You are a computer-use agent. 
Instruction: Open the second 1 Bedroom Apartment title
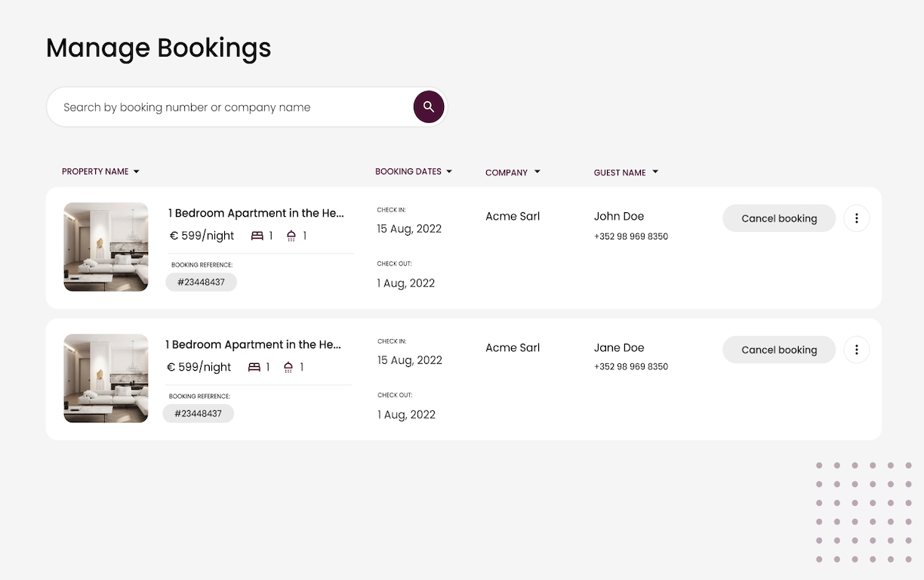click(x=253, y=345)
